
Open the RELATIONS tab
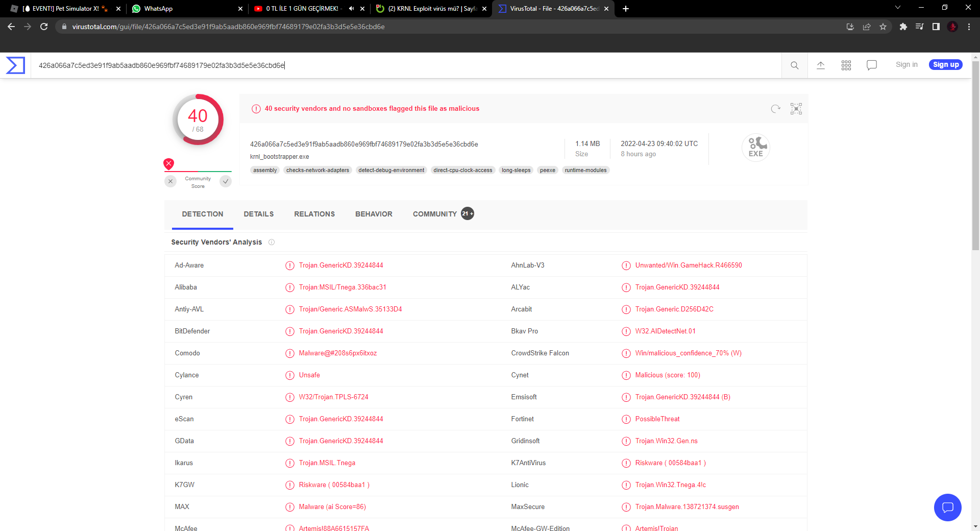(x=314, y=214)
